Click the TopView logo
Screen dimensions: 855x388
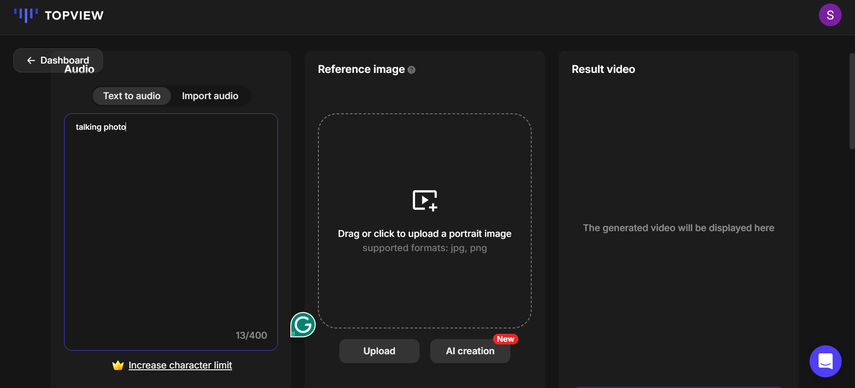pyautogui.click(x=58, y=15)
